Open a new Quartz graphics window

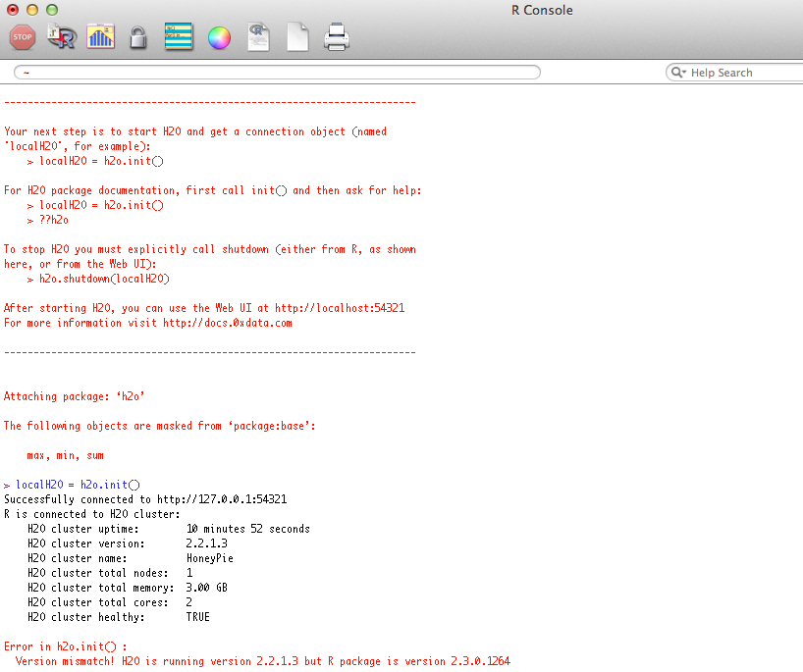coord(101,38)
